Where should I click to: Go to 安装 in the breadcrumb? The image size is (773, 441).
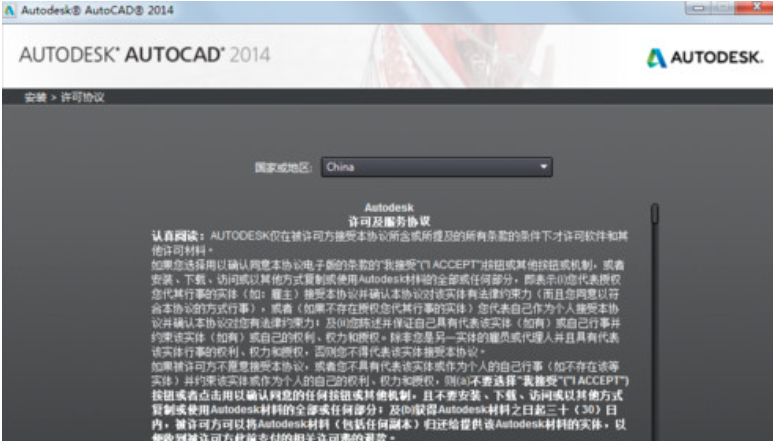34,97
